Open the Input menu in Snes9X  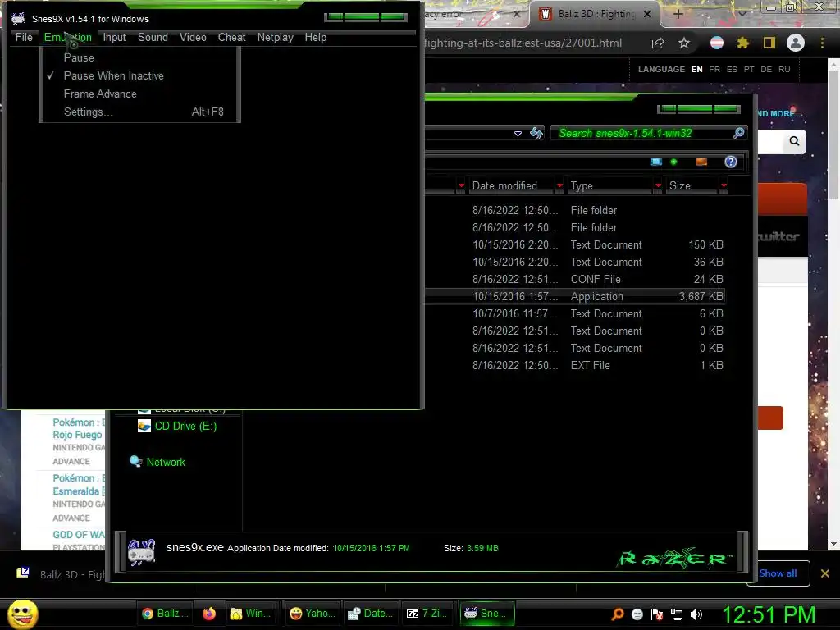coord(114,38)
